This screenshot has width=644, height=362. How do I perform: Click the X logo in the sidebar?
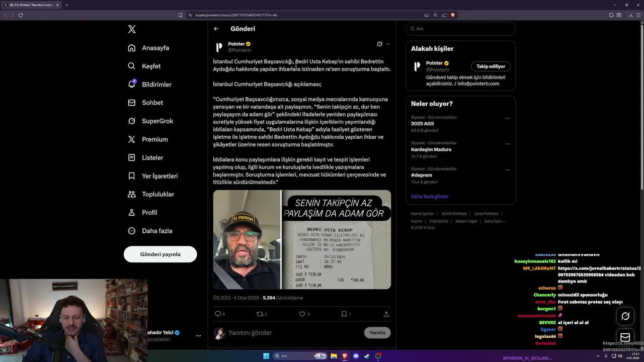coord(132,29)
